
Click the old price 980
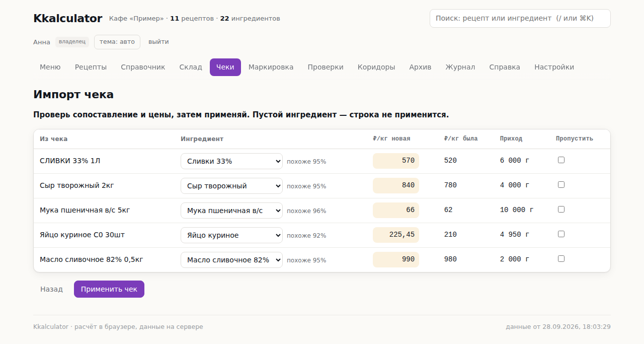450,259
